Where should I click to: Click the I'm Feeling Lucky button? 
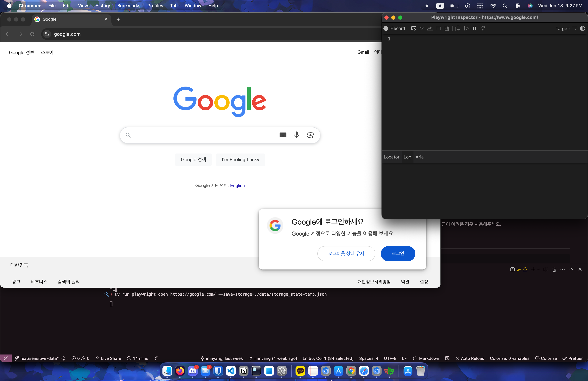pos(240,160)
